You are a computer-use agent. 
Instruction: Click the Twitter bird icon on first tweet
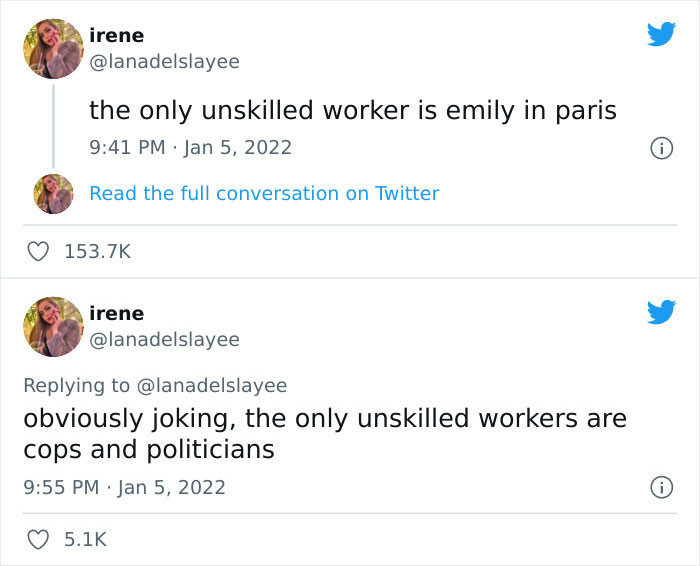tap(661, 34)
